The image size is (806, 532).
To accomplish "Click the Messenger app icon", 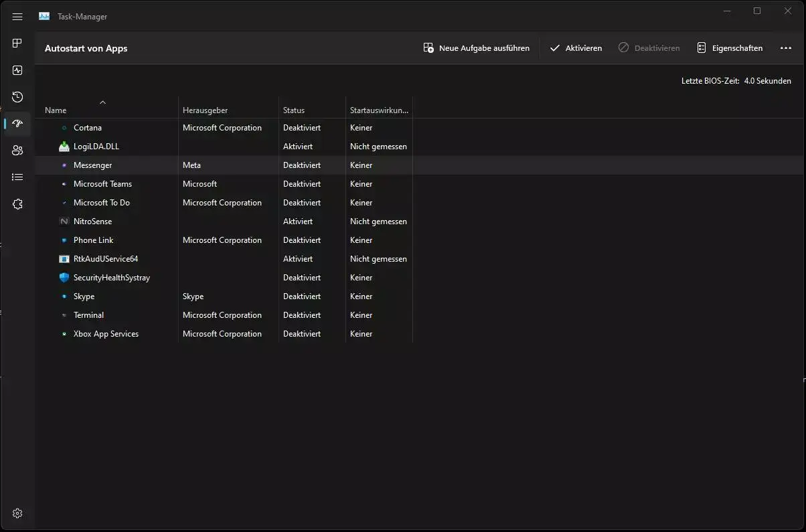I will [64, 165].
